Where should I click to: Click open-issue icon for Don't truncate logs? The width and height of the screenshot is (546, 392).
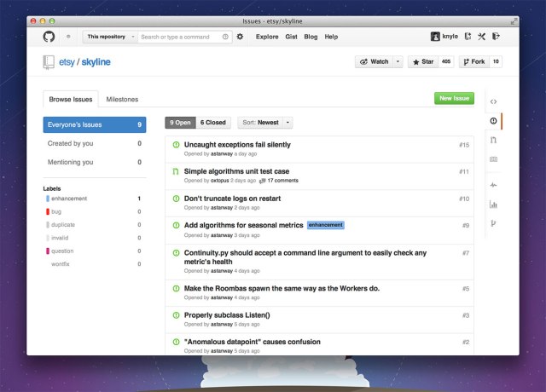click(177, 199)
